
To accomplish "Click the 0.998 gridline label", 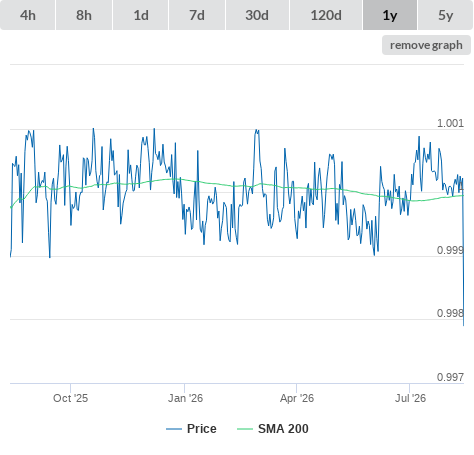I will (450, 313).
